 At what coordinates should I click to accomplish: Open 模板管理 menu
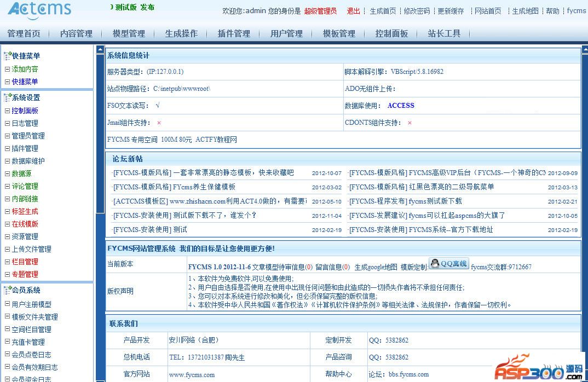(x=339, y=34)
